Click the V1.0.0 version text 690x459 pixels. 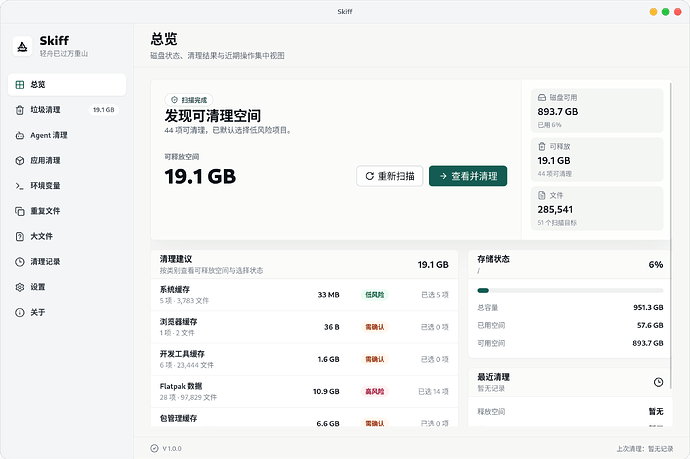(172, 449)
